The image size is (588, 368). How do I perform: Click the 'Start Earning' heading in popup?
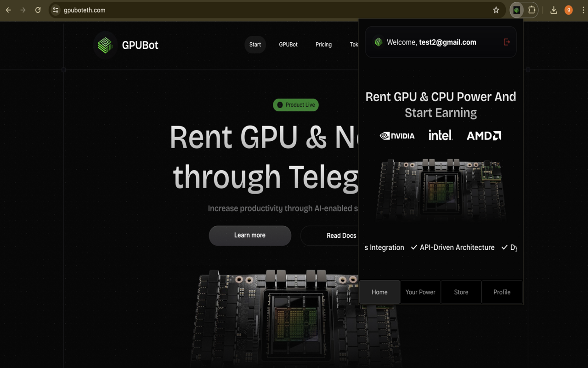441,113
